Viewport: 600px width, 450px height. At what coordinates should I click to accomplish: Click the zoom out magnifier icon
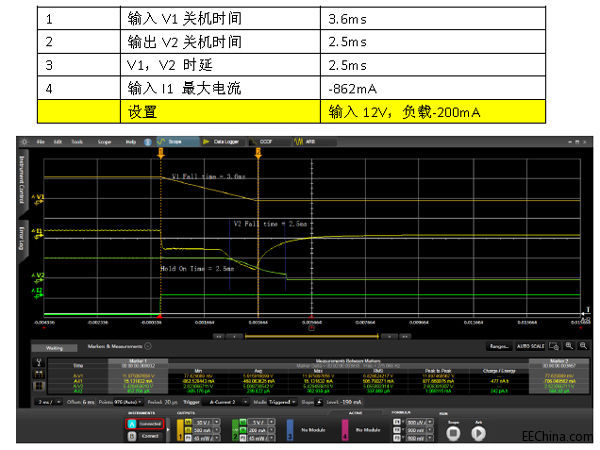click(x=583, y=346)
